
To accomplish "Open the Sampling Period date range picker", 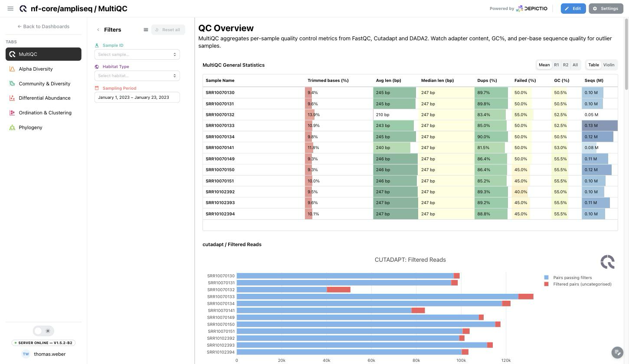I will pos(137,97).
